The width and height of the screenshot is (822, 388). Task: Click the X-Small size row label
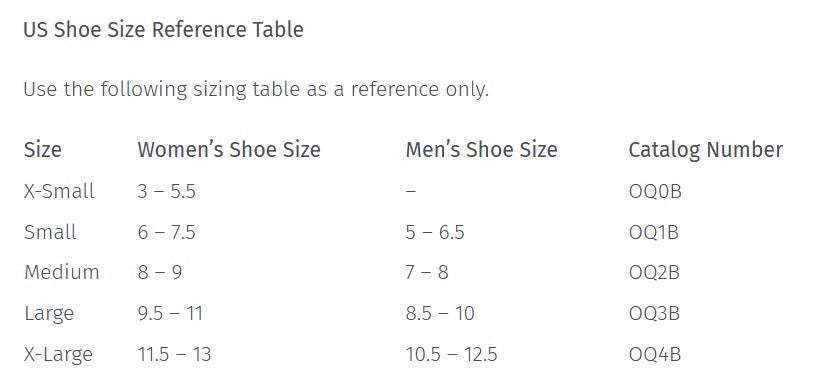tap(59, 191)
